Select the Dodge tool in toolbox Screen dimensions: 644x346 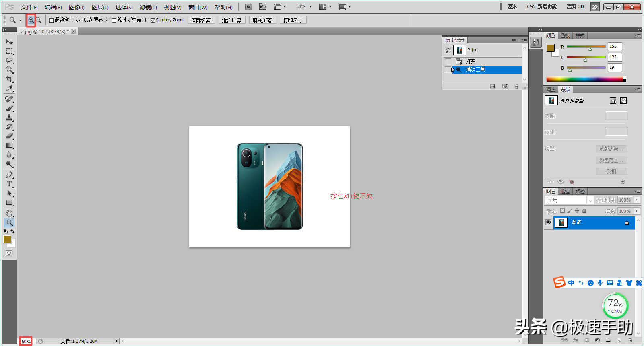coord(9,164)
